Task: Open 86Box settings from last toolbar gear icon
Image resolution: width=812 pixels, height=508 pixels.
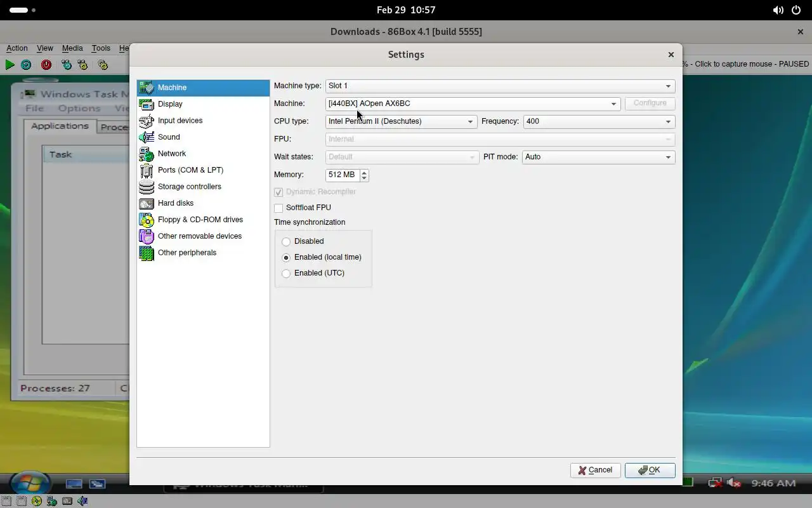Action: point(103,65)
